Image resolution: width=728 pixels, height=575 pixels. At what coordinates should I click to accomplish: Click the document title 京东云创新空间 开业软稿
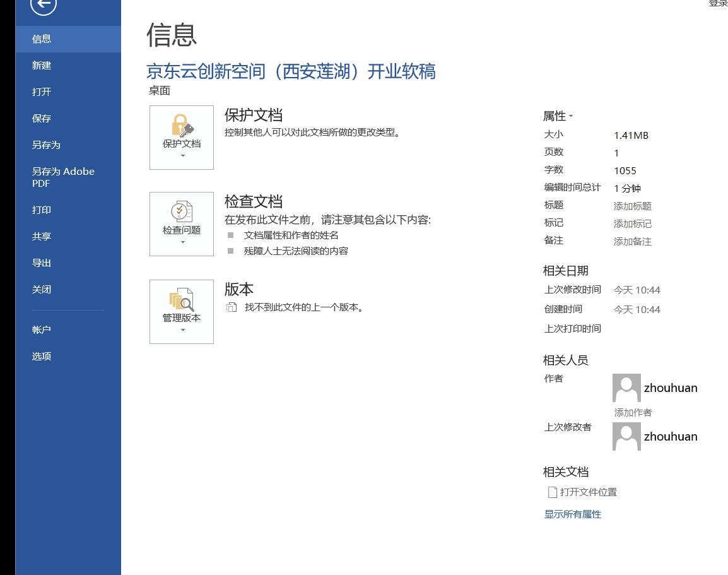pos(291,71)
